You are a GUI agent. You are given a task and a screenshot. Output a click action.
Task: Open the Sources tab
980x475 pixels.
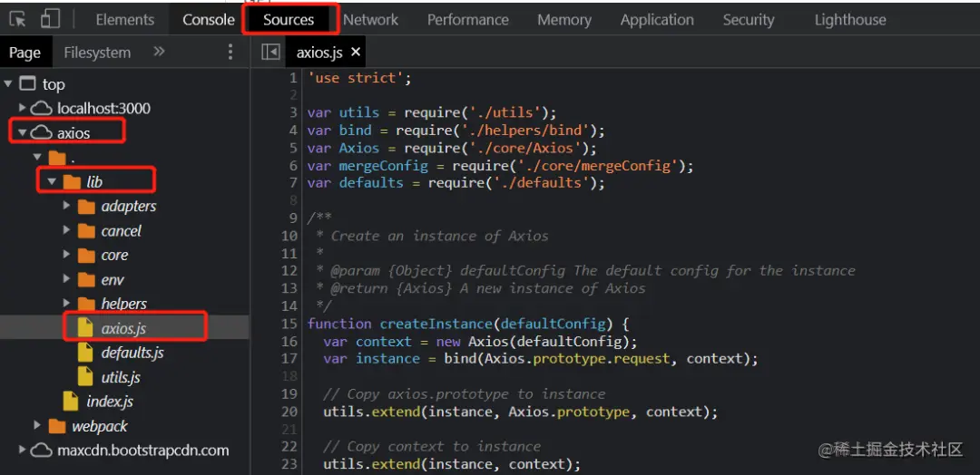[289, 20]
